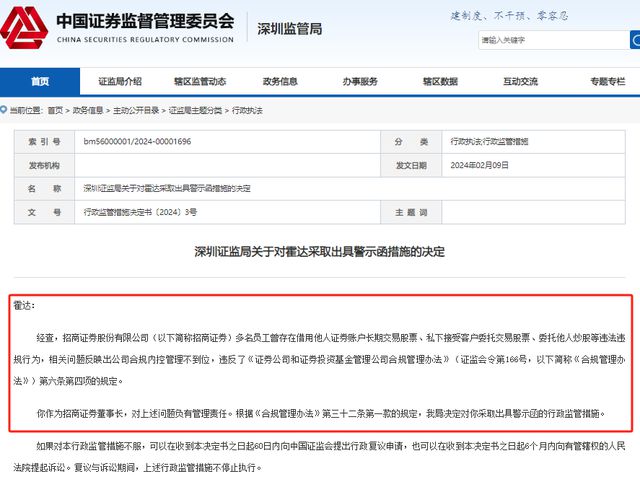Go to 政务信息 in the breadcrumb

pos(88,110)
